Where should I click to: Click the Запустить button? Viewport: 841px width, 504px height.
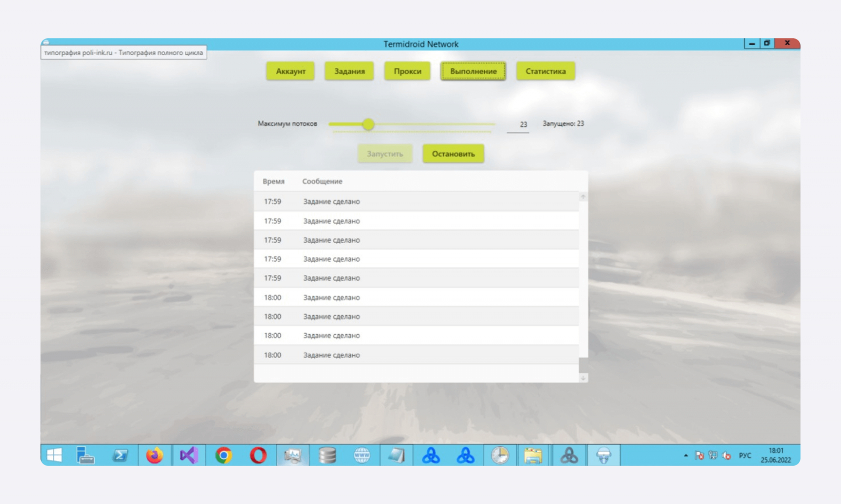385,154
